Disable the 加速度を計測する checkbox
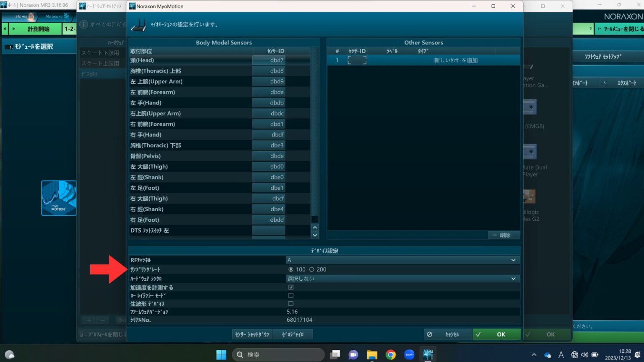The width and height of the screenshot is (644, 362). pyautogui.click(x=291, y=287)
